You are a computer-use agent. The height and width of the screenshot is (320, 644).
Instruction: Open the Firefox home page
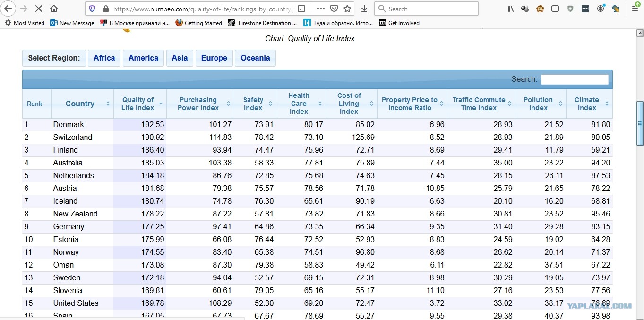click(x=54, y=9)
